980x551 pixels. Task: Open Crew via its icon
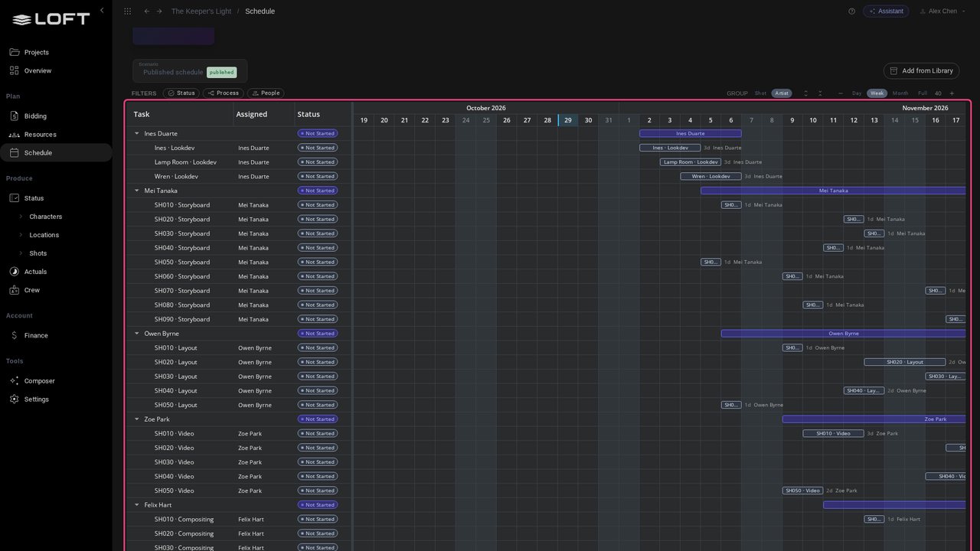pos(15,290)
